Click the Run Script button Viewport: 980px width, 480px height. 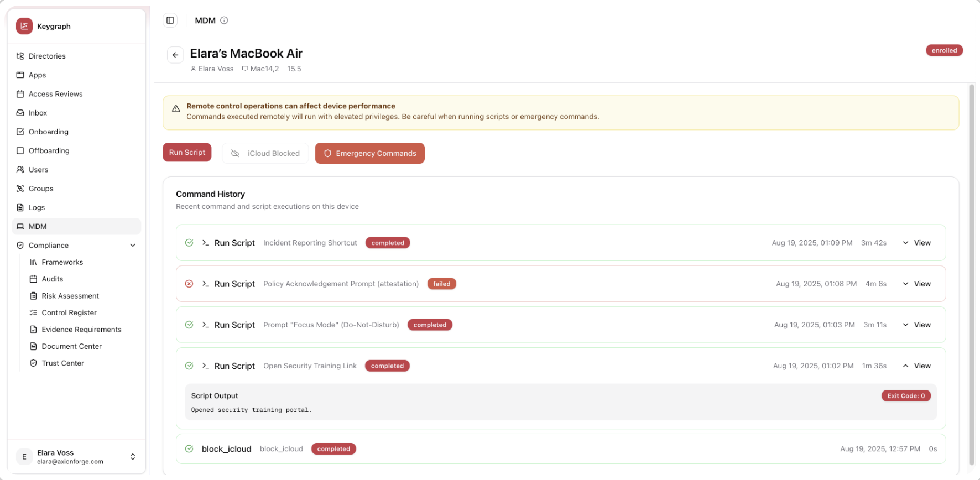pos(187,153)
